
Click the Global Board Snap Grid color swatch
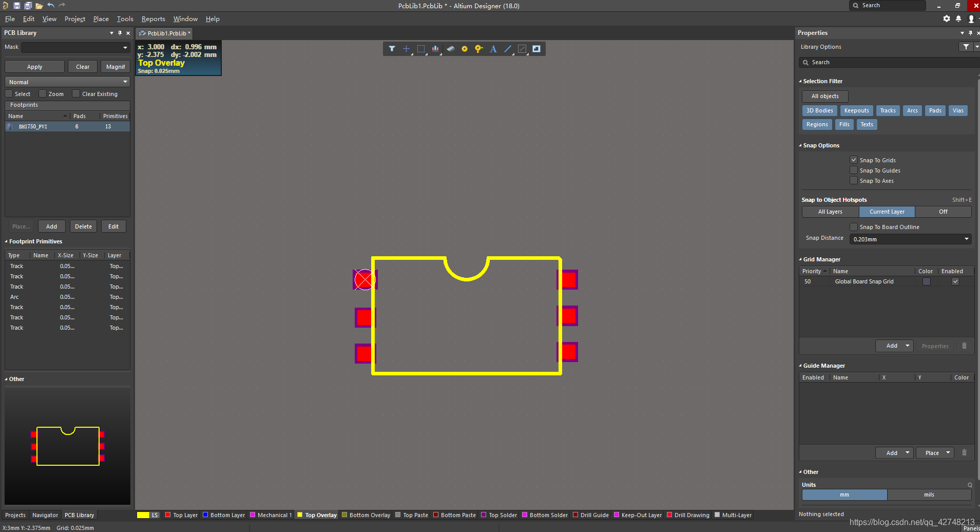(x=926, y=281)
